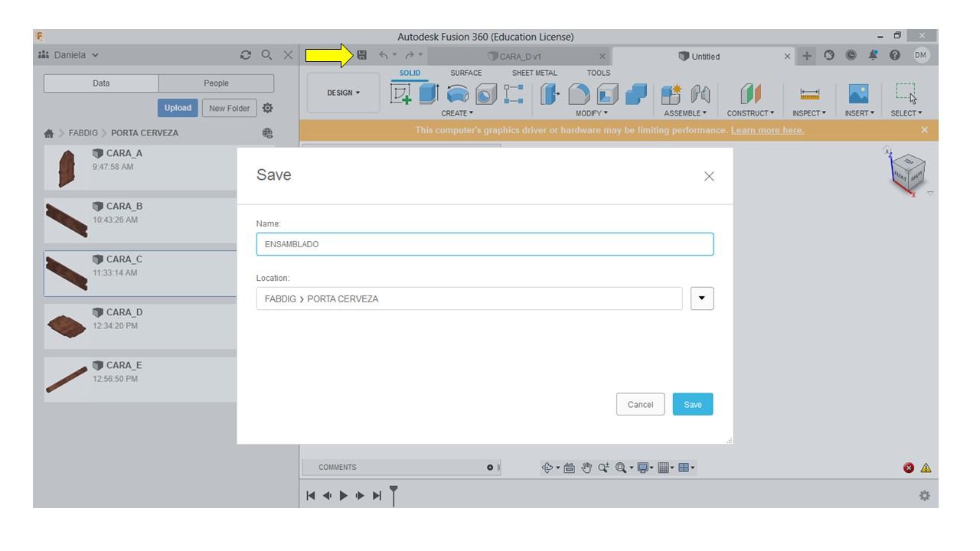Refresh the data panel
The height and width of the screenshot is (551, 980).
246,56
